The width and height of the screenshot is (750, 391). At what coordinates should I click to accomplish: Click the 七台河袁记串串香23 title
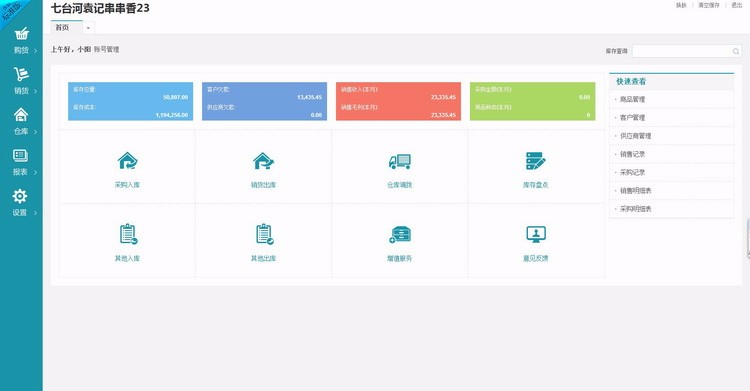coord(100,8)
